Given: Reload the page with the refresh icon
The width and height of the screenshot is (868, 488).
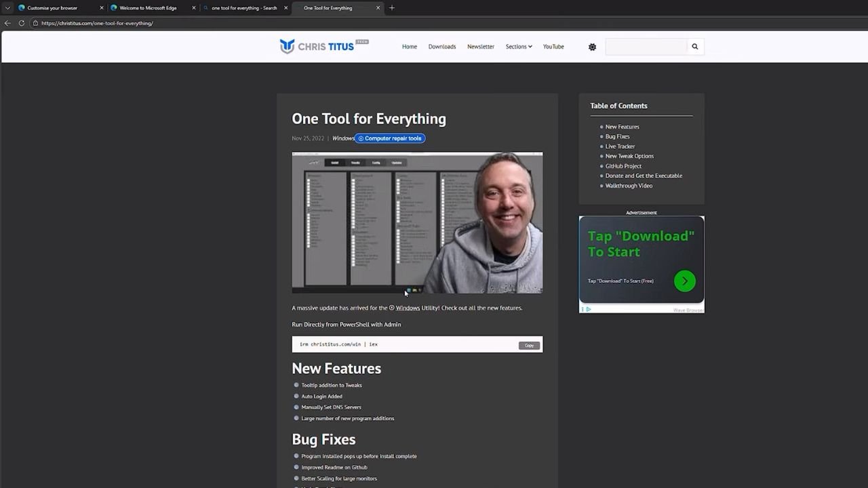Looking at the screenshot, I should pos(22,23).
